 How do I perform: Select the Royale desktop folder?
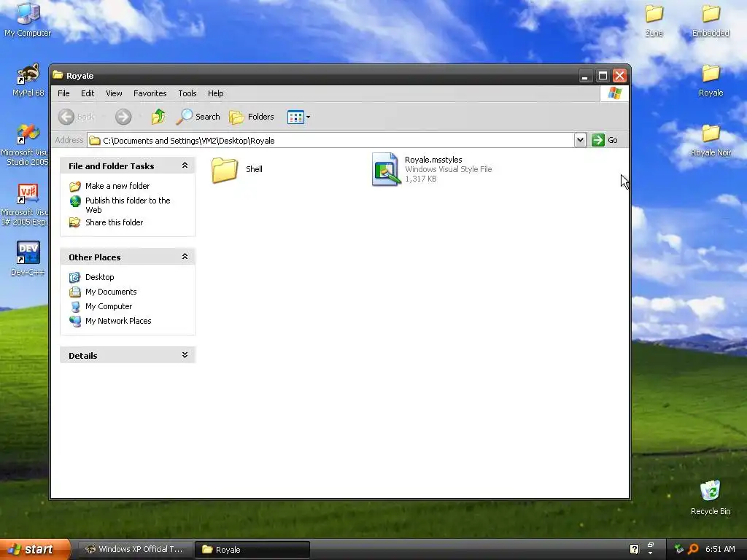click(x=711, y=81)
